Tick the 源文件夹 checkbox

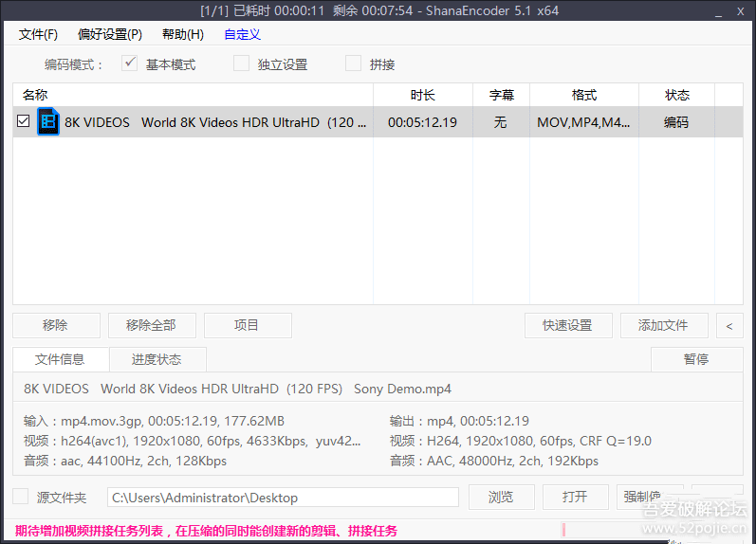21,498
